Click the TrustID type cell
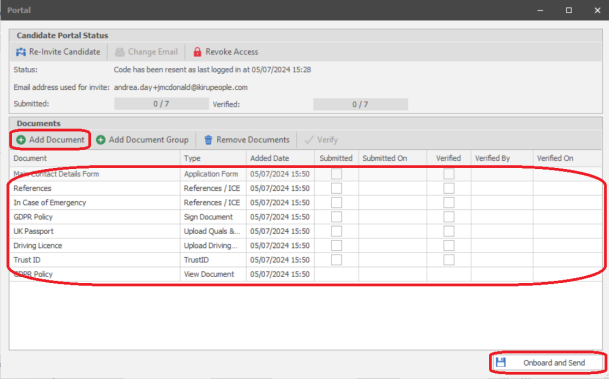Screen dimensions: 609x379 click(213, 260)
